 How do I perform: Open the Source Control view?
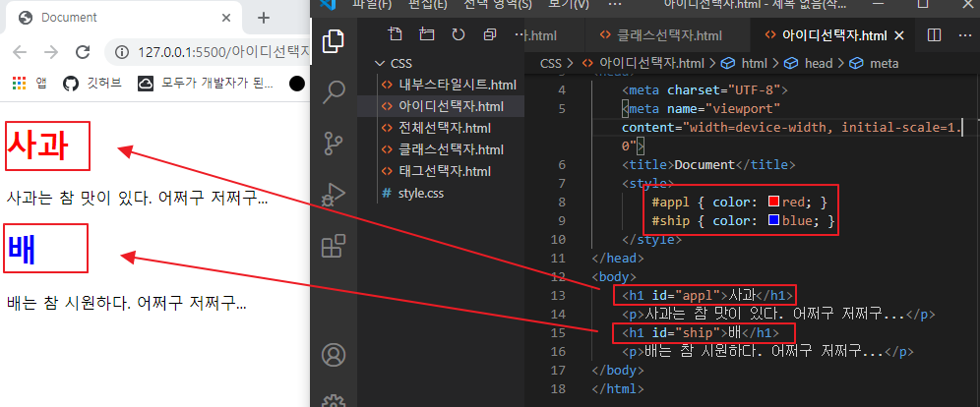(x=334, y=143)
